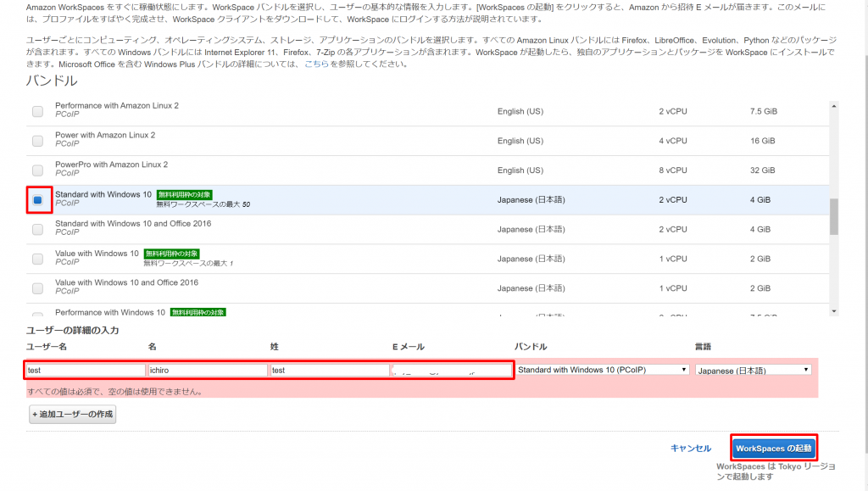Click the 無料利用枠の対象 badge on Value with Windows 10
The width and height of the screenshot is (868, 491).
[x=171, y=254]
